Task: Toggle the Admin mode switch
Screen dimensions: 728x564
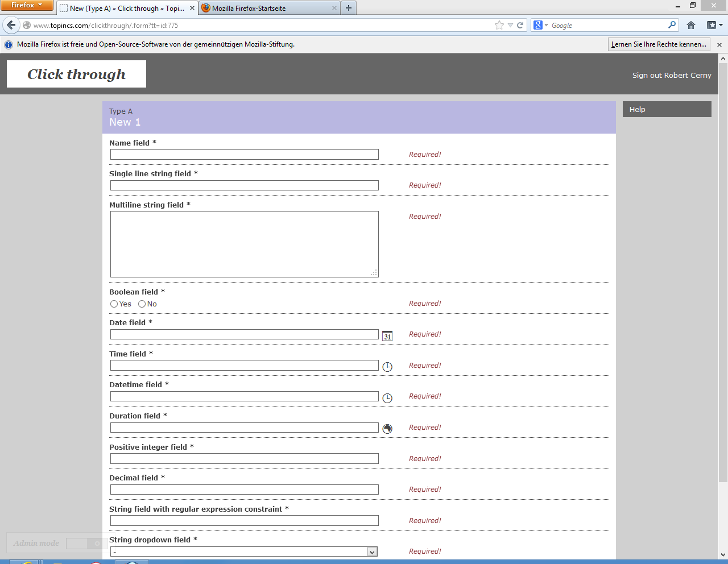Action: point(86,544)
